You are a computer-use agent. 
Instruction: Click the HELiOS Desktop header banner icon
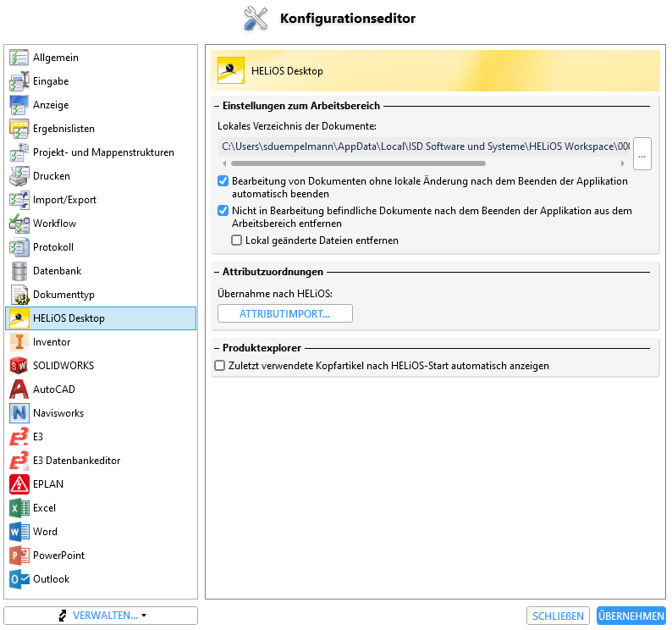231,70
